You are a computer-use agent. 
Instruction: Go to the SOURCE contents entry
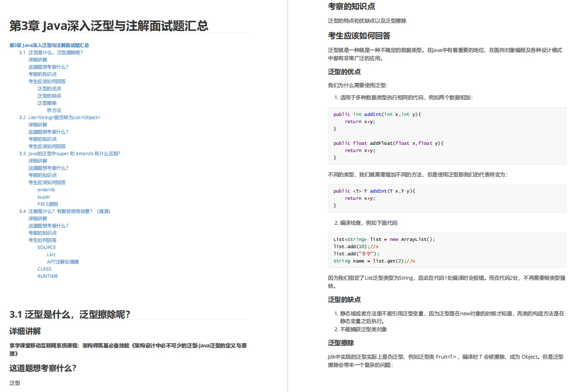pos(47,247)
